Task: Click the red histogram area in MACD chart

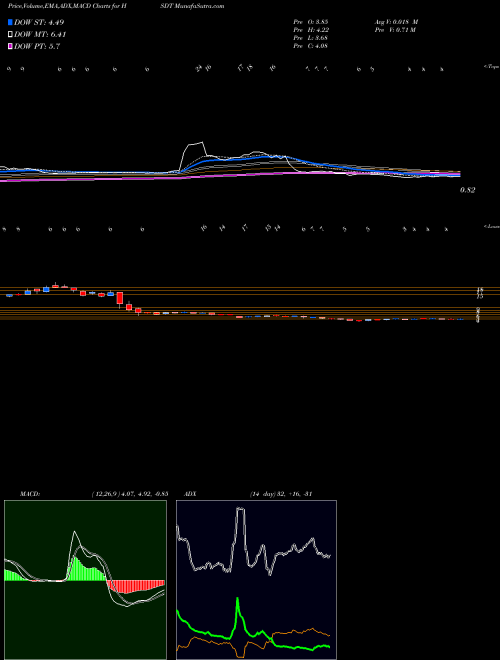Action: pos(135,586)
